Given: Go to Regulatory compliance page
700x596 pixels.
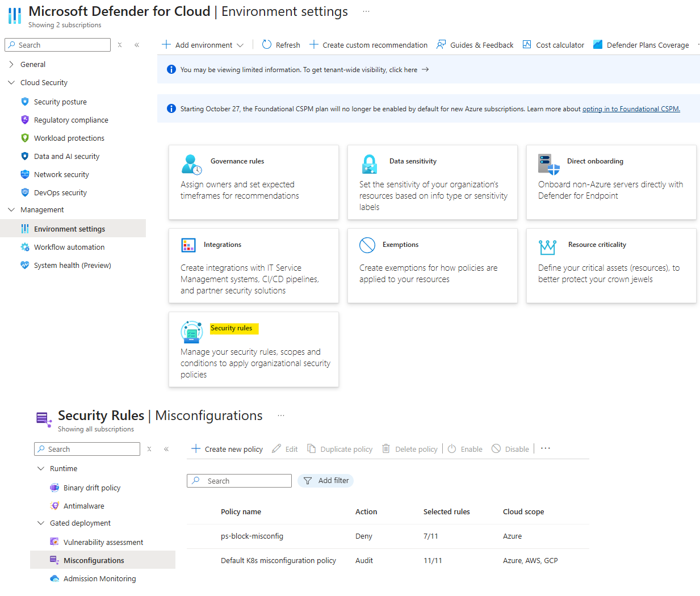Looking at the screenshot, I should tap(71, 120).
